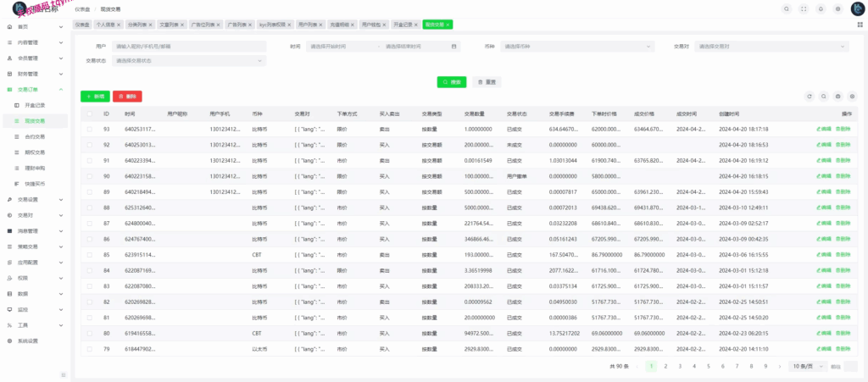The height and width of the screenshot is (382, 868).
Task: Click the green 新增 add button
Action: click(95, 97)
